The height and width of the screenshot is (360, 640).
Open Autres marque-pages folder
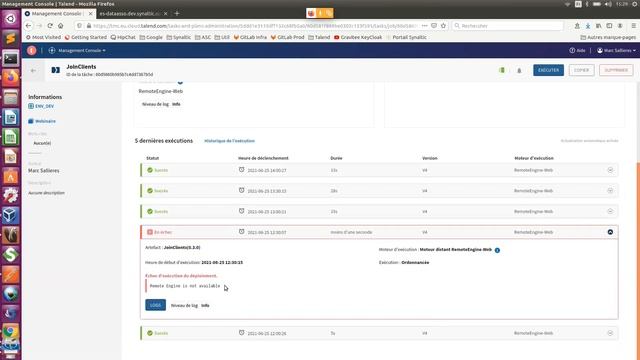608,37
